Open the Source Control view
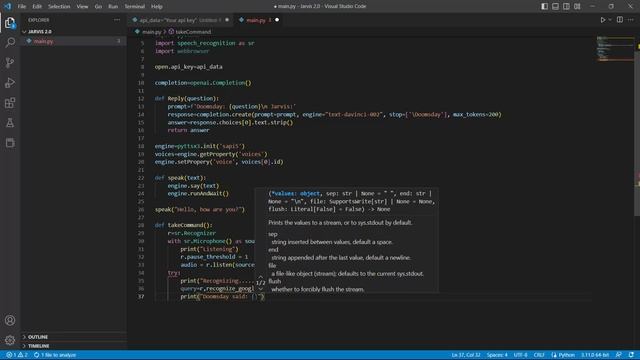Viewport: 640px width, 360px height. [10, 62]
